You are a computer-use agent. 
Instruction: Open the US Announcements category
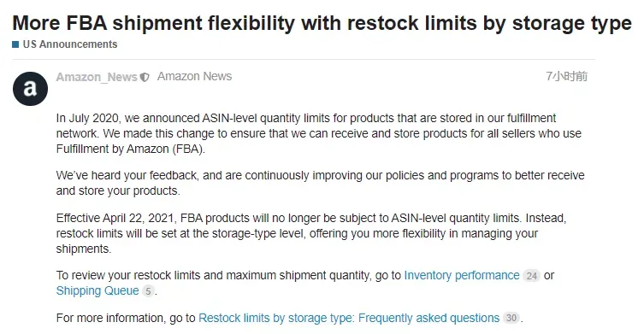click(70, 44)
